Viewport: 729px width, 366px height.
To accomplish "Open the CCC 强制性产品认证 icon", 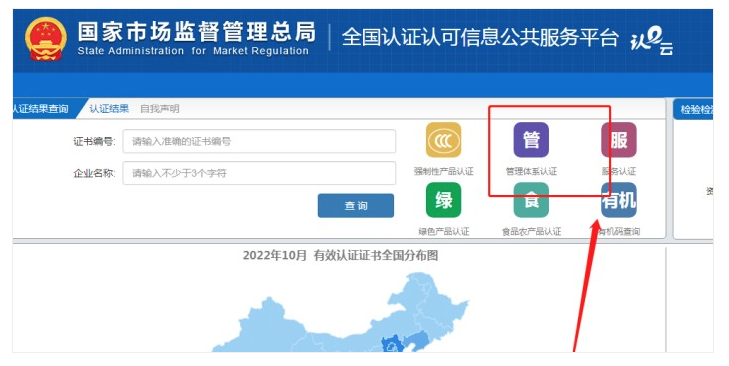I will pyautogui.click(x=444, y=140).
